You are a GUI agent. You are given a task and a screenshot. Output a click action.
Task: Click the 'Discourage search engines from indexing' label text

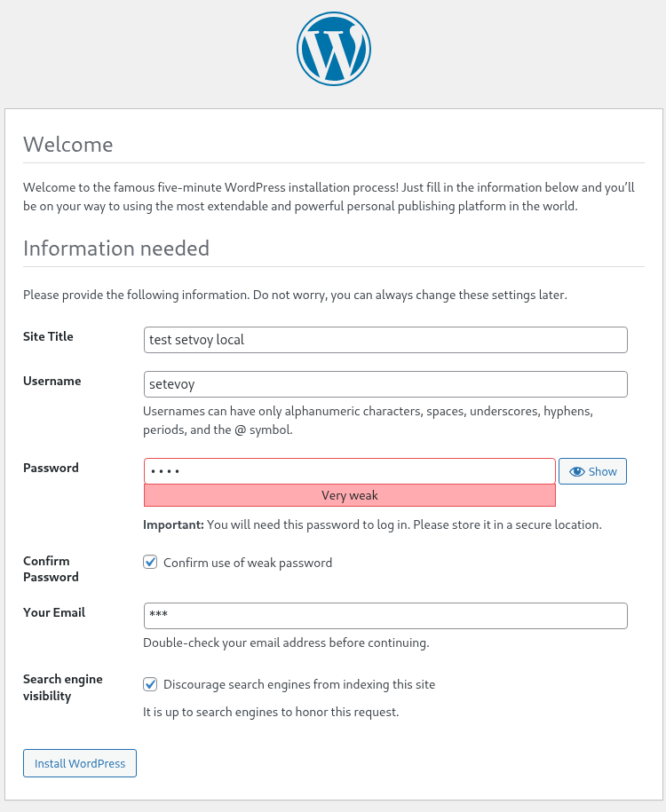point(299,684)
